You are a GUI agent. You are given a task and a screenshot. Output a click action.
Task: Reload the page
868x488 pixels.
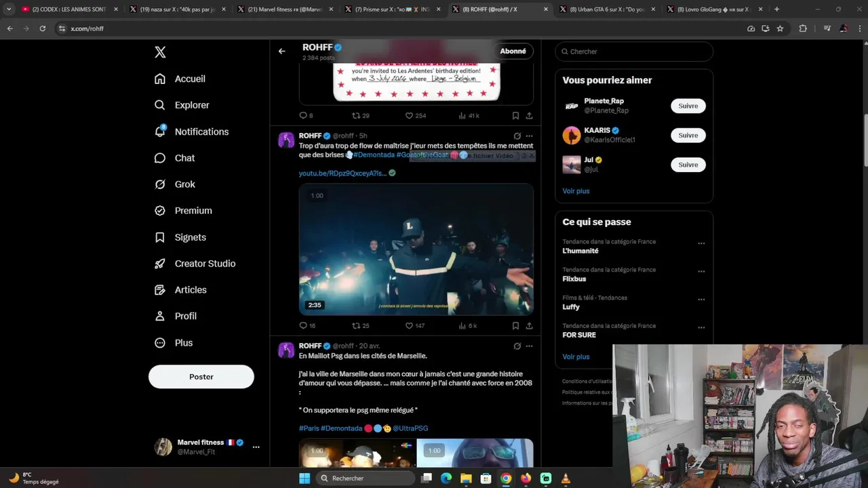42,28
